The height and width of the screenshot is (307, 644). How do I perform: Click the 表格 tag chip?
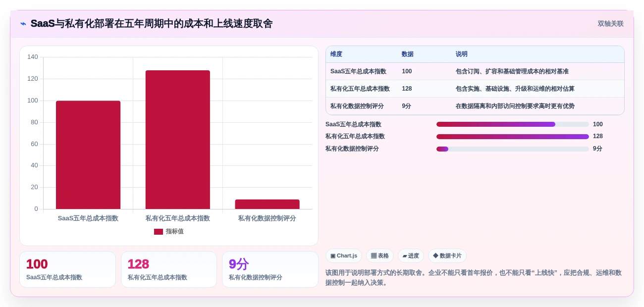(380, 256)
